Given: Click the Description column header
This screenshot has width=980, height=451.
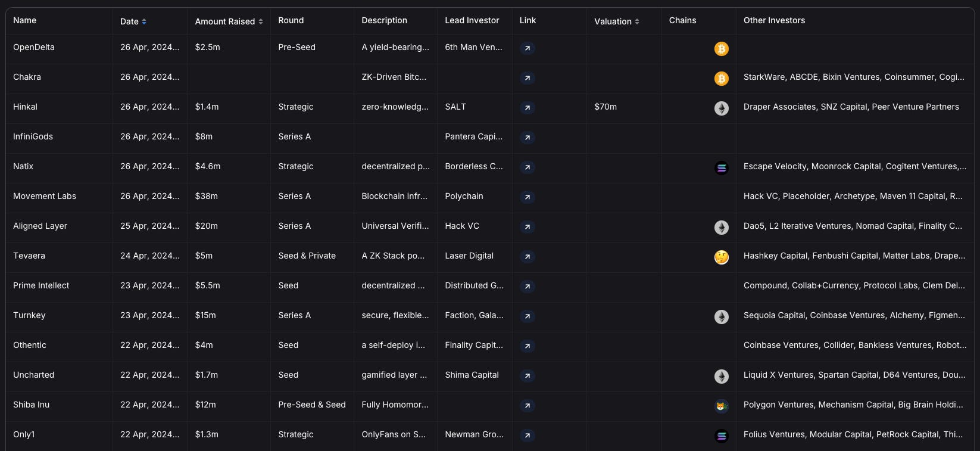Looking at the screenshot, I should point(385,20).
